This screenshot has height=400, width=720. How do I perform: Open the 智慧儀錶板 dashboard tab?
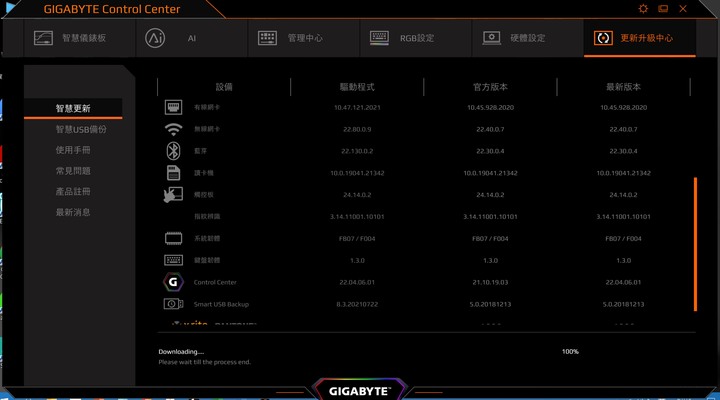[x=79, y=38]
